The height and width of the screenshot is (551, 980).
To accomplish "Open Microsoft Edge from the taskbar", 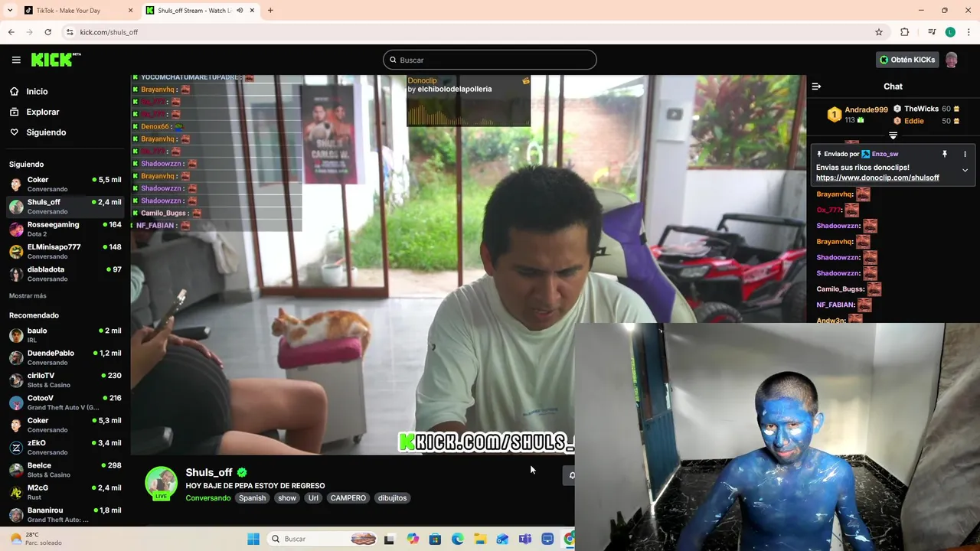I will pos(458,539).
